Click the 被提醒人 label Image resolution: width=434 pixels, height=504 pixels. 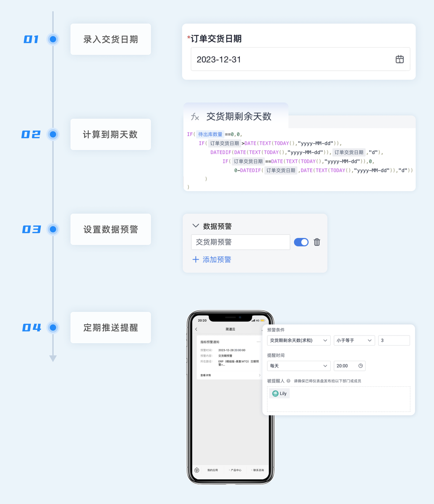pos(276,381)
